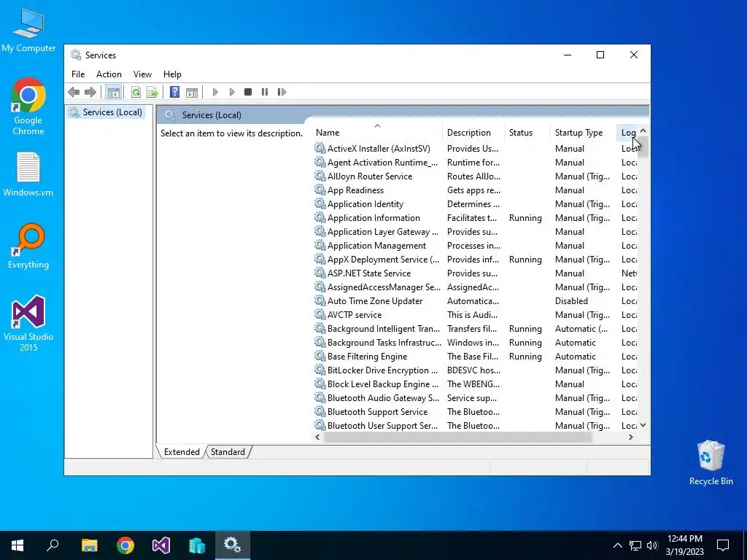Screen dimensions: 747x560
Task: Open the File menu
Action: (78, 74)
